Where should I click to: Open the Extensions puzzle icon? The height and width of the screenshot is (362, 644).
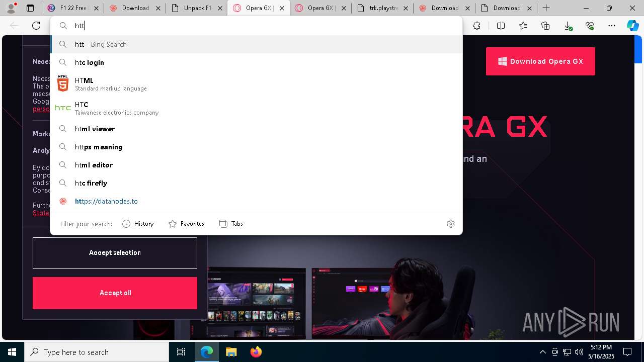click(x=476, y=26)
